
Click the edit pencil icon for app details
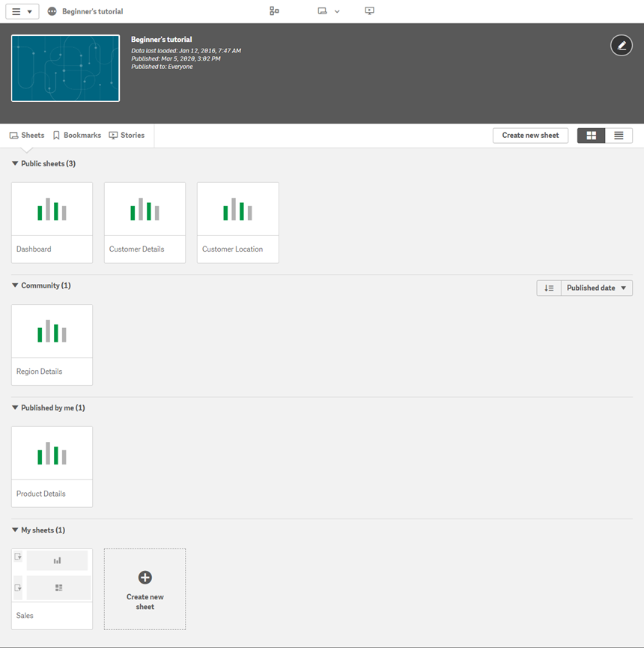pos(621,46)
